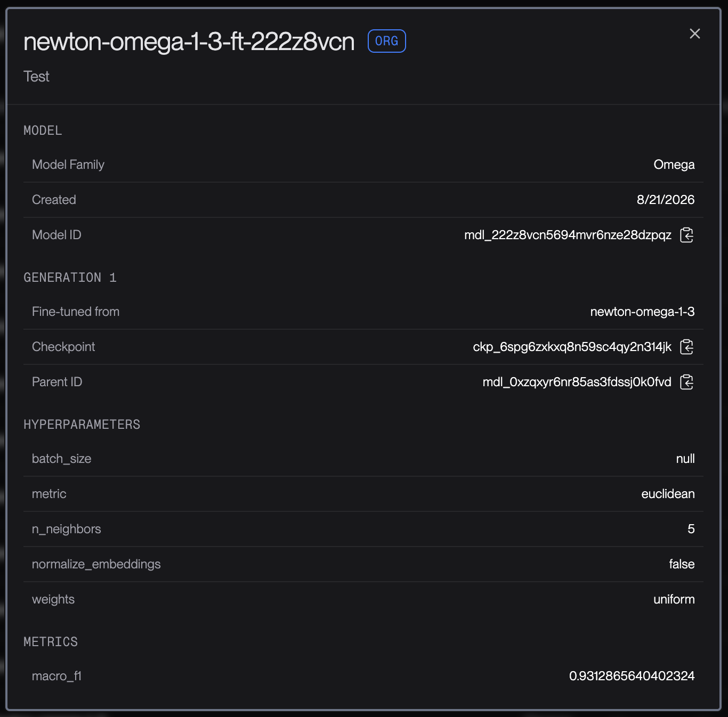Click the weights label
This screenshot has height=717, width=728.
coord(53,599)
